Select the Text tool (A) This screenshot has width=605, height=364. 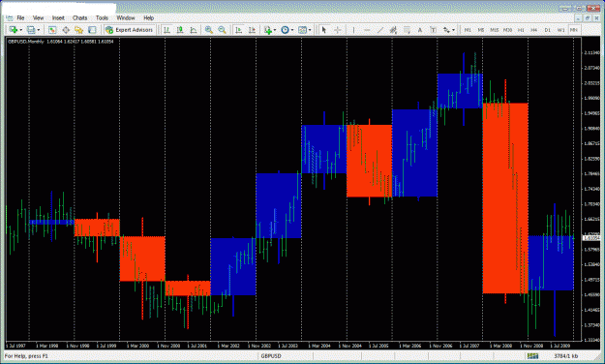tap(420, 30)
